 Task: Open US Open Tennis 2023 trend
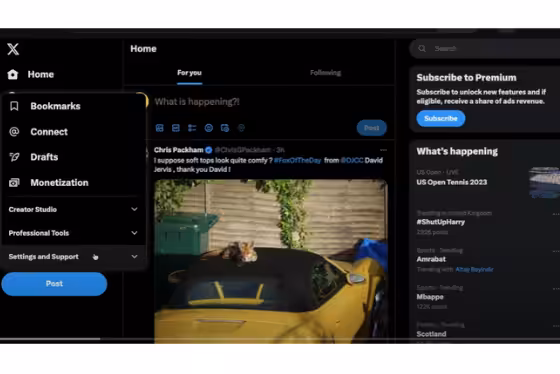(x=451, y=182)
